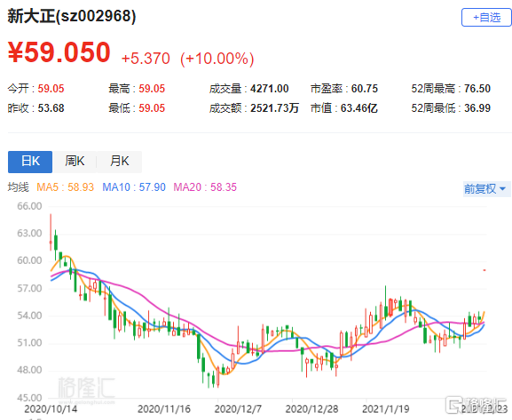Click the 2020/10/14 date axis label
Image resolution: width=512 pixels, height=420 pixels.
coord(51,409)
